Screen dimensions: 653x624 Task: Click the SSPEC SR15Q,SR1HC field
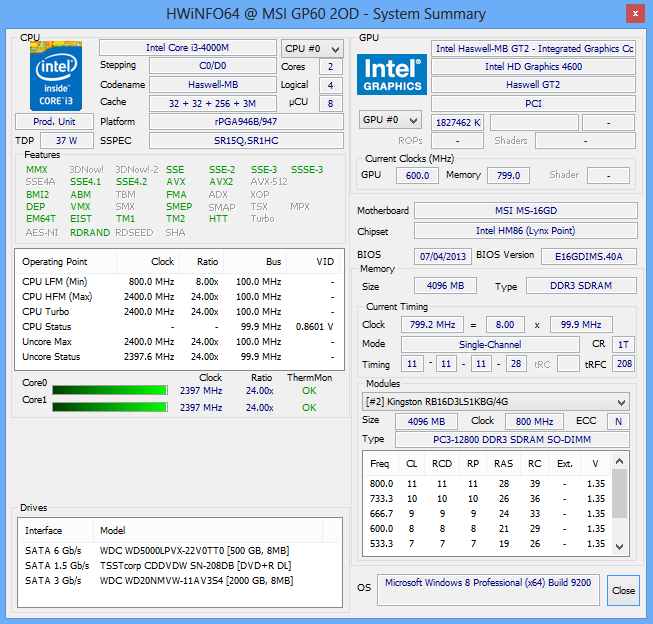pos(246,140)
